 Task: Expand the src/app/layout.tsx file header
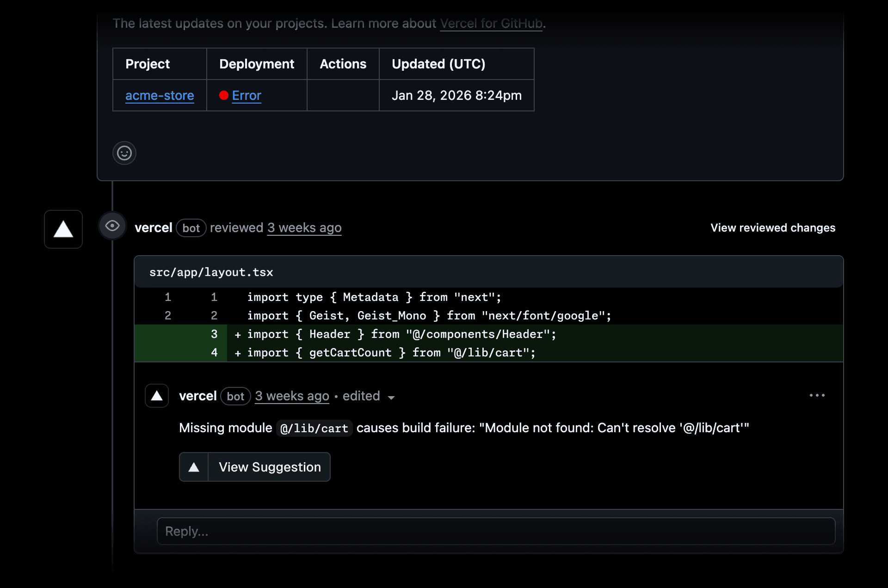(211, 272)
